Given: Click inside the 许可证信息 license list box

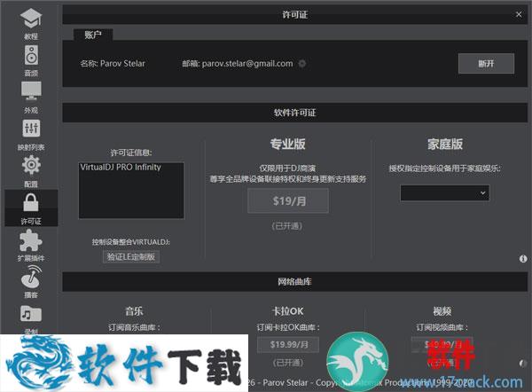Looking at the screenshot, I should point(131,191).
